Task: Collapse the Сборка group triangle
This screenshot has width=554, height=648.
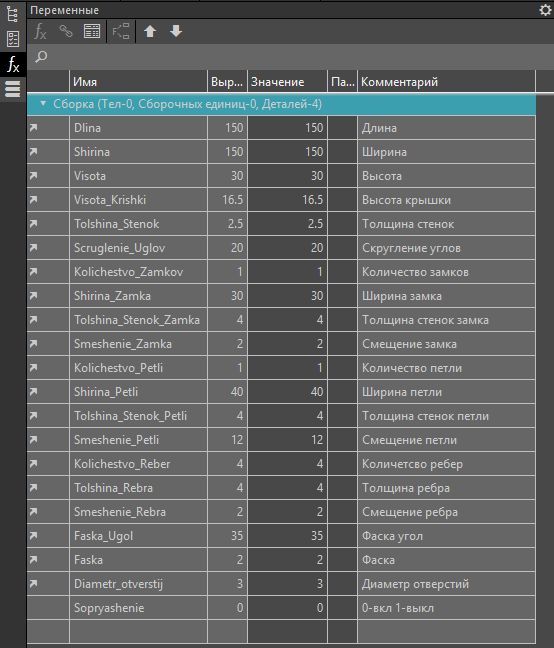Action: click(x=43, y=104)
